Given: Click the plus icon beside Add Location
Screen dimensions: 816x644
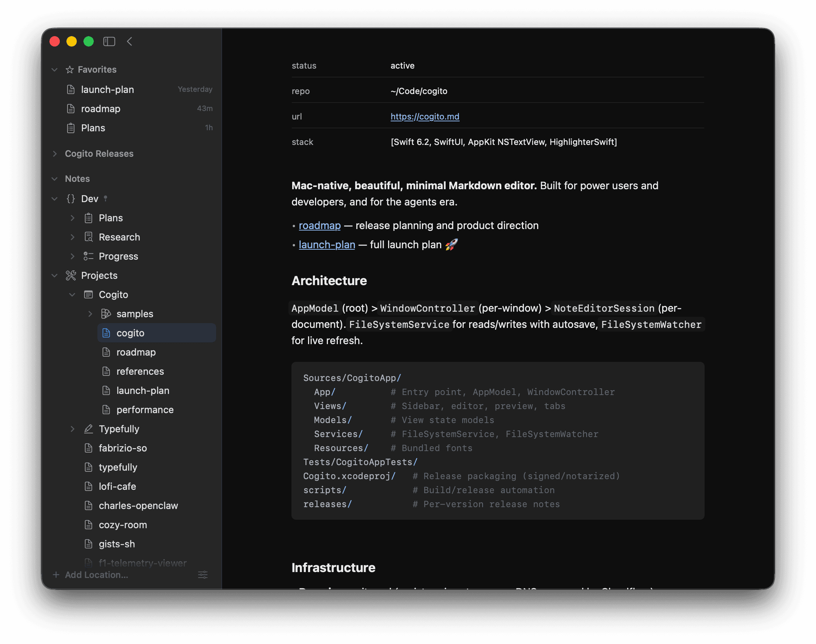Looking at the screenshot, I should pyautogui.click(x=56, y=575).
